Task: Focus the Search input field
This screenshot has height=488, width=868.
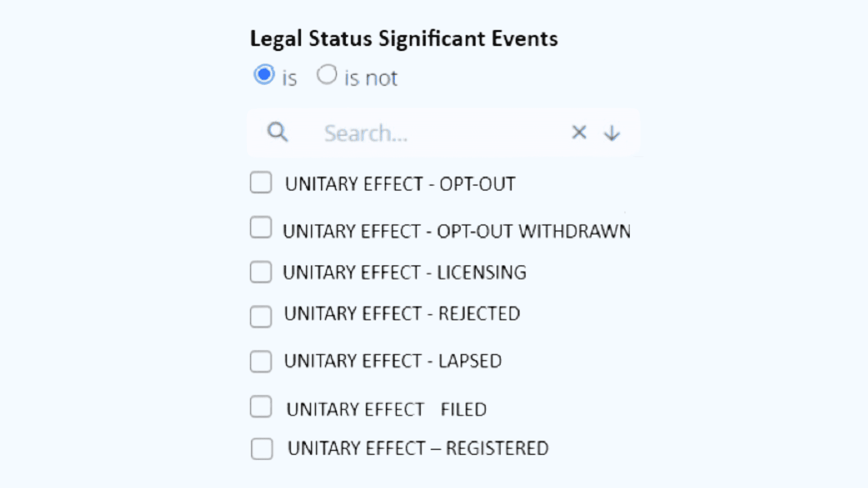Action: pos(439,133)
